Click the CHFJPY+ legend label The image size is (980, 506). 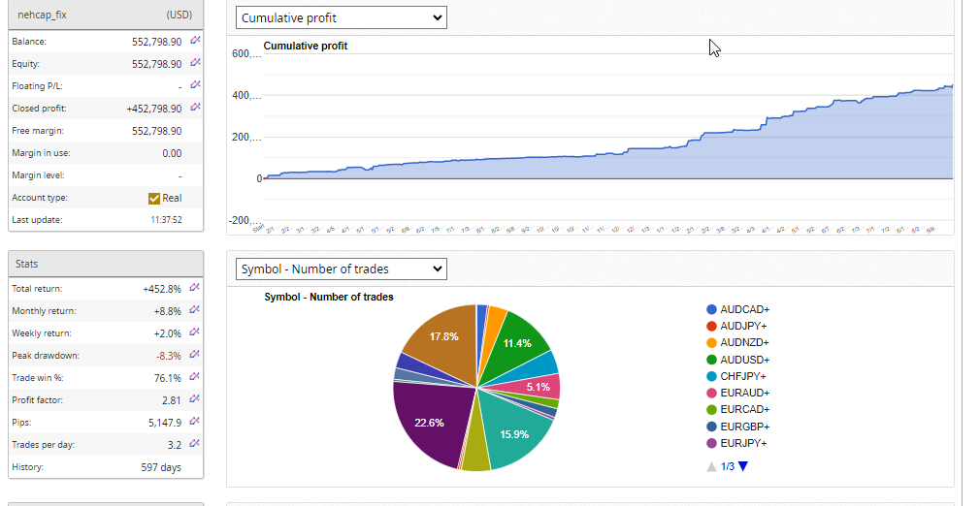[743, 376]
